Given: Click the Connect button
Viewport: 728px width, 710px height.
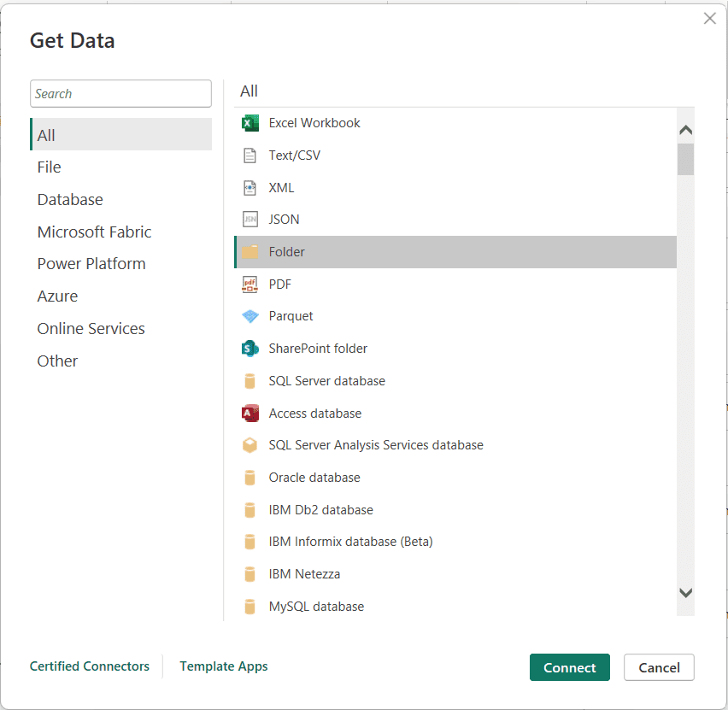Looking at the screenshot, I should 569,667.
